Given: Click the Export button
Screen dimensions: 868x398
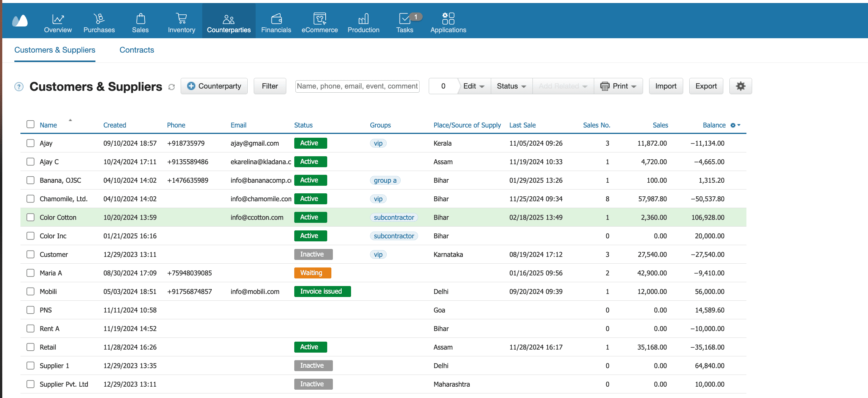Looking at the screenshot, I should pos(706,86).
